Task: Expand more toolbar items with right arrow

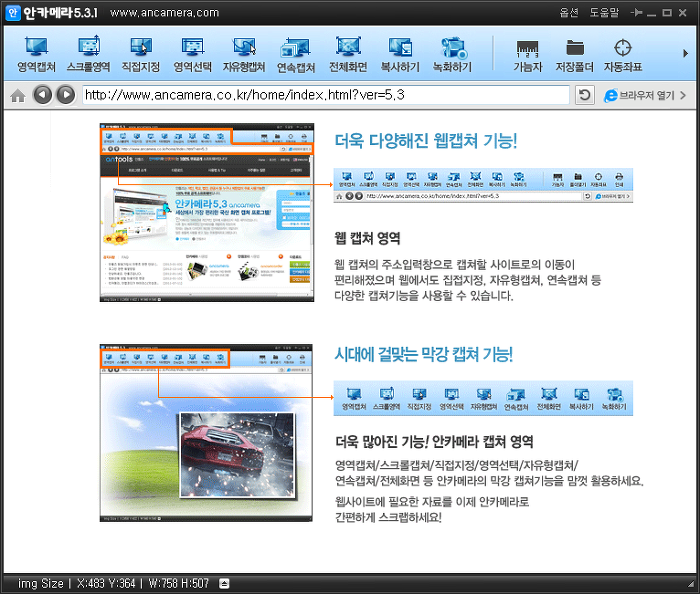Action: coord(685,54)
